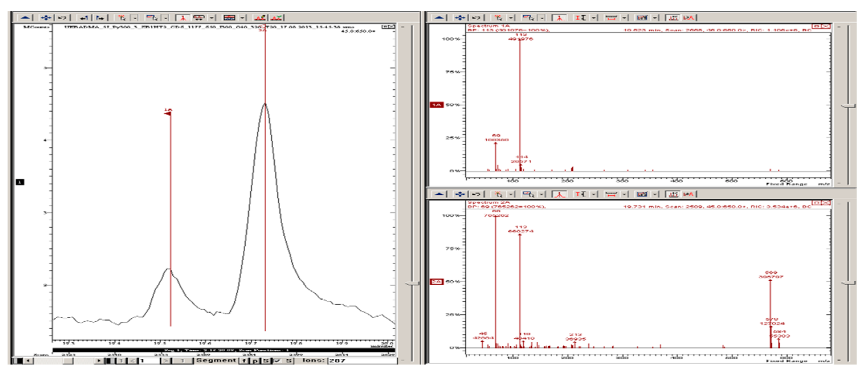Open dropdown next to I-bracket icon in Spectrum 1A toolbar
Screen dimensions: 868x375
pyautogui.click(x=593, y=18)
